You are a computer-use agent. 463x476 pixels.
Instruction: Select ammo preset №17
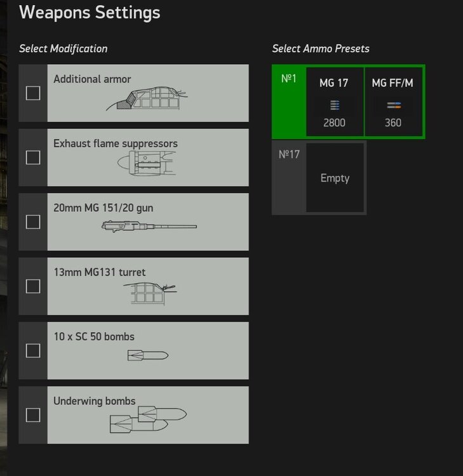coord(289,154)
